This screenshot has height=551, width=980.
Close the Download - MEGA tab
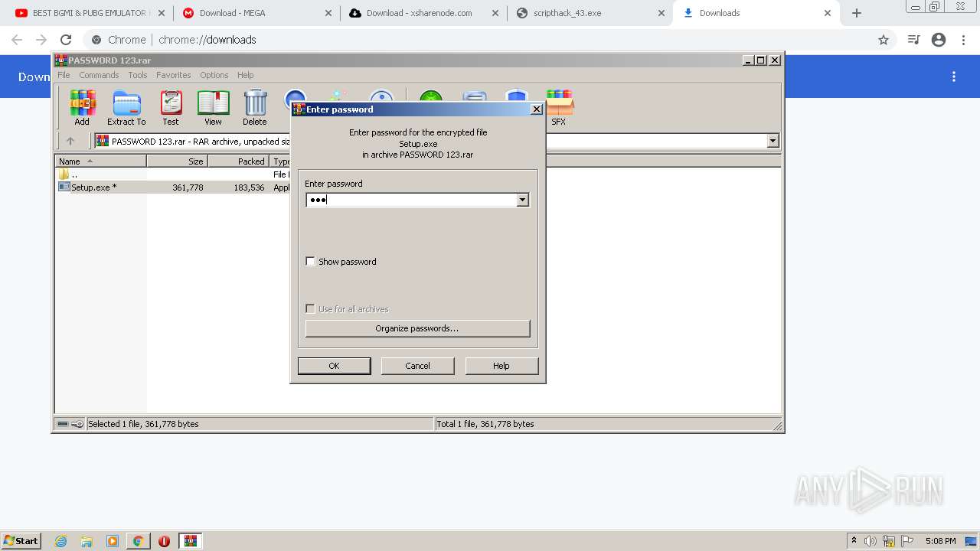coord(328,13)
